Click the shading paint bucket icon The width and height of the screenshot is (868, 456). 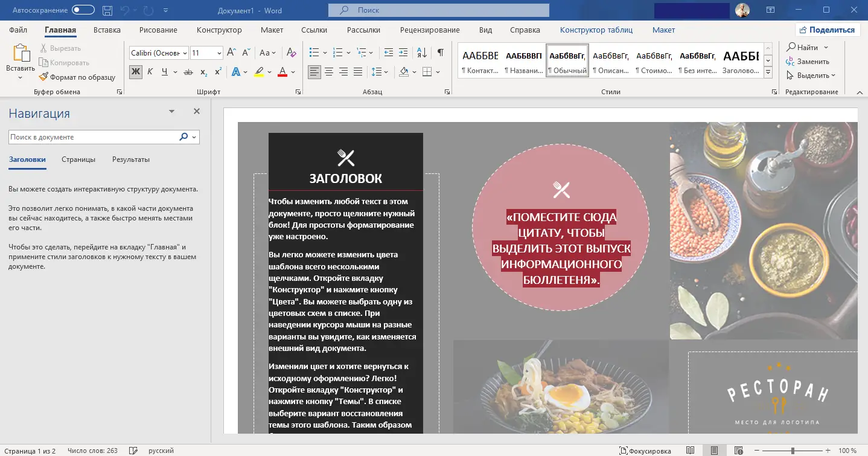coord(404,72)
